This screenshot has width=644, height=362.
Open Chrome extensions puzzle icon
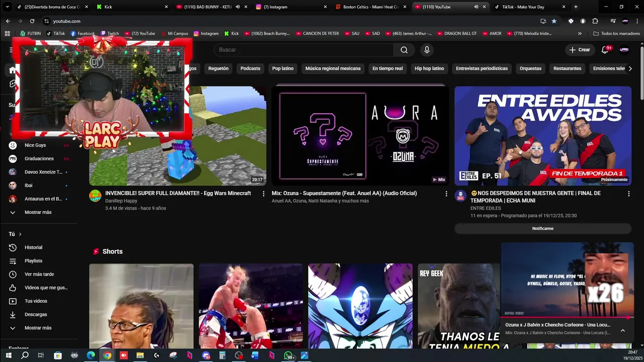tap(595, 21)
